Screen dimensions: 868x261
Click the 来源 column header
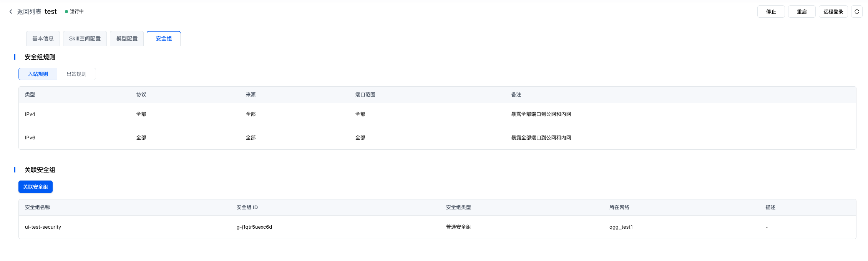[251, 95]
